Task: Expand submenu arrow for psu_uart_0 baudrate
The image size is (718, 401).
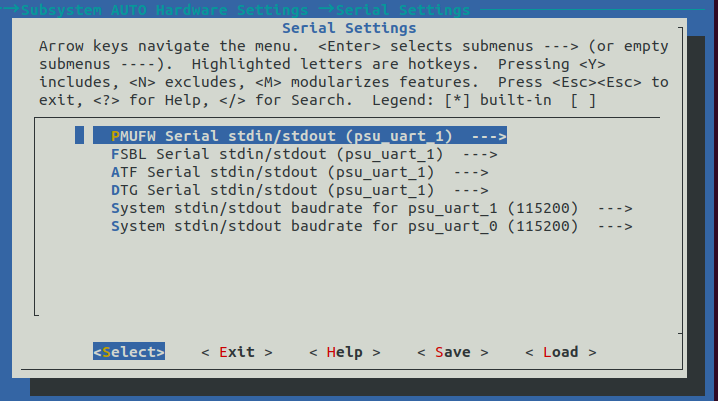Action: tap(615, 226)
